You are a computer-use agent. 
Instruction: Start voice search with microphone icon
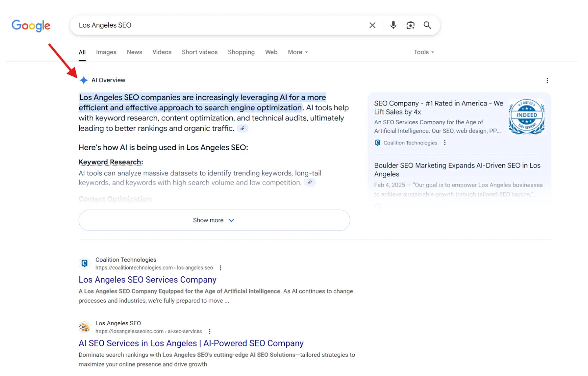(393, 25)
